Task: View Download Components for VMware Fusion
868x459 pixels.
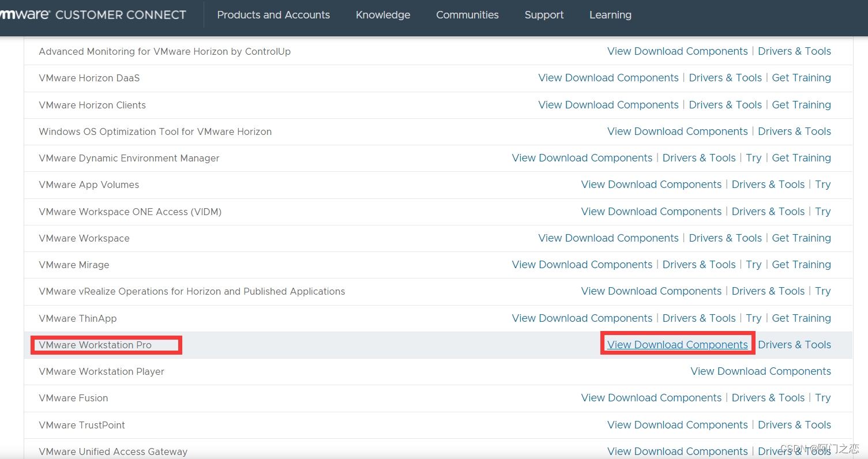Action: point(651,398)
